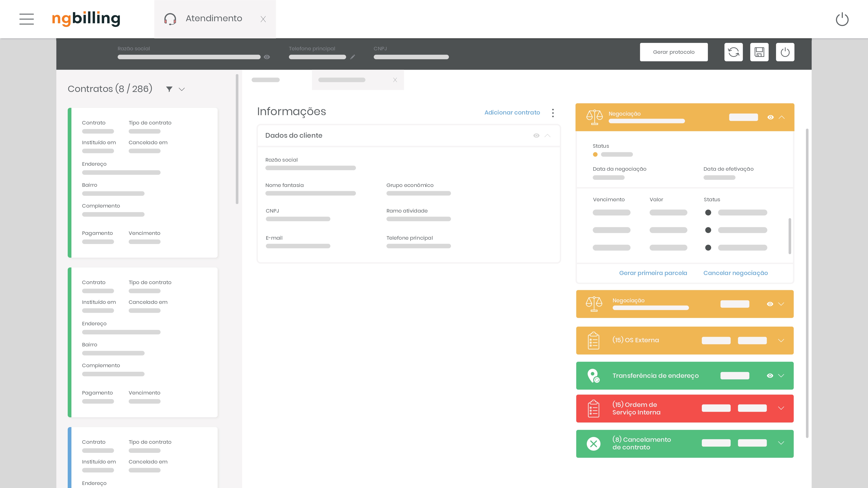This screenshot has height=488, width=868.
Task: Click the installments list scrollbar in Negociação
Action: [789, 236]
